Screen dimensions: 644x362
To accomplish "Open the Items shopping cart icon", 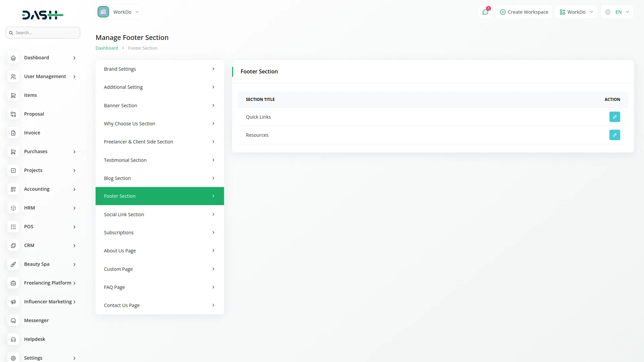I will click(x=13, y=95).
